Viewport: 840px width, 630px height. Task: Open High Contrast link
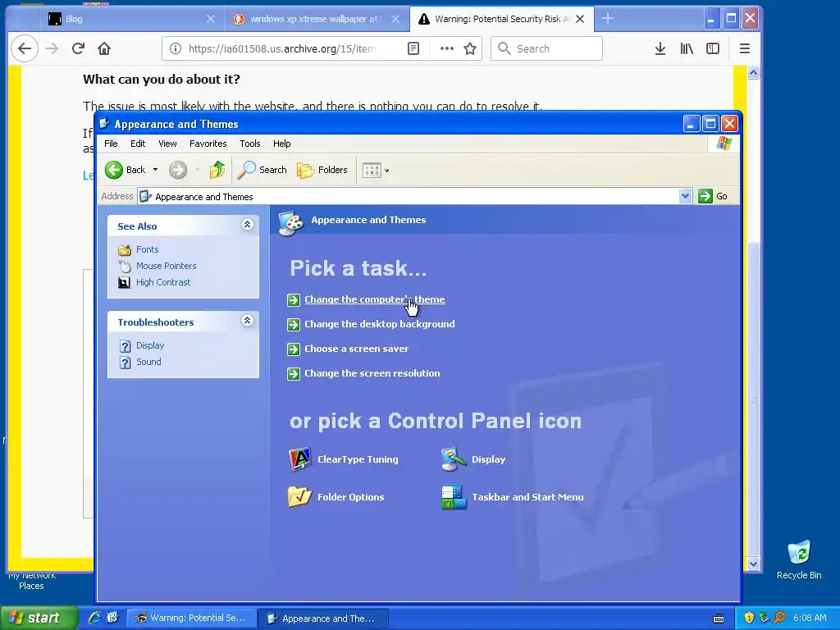[x=163, y=282]
